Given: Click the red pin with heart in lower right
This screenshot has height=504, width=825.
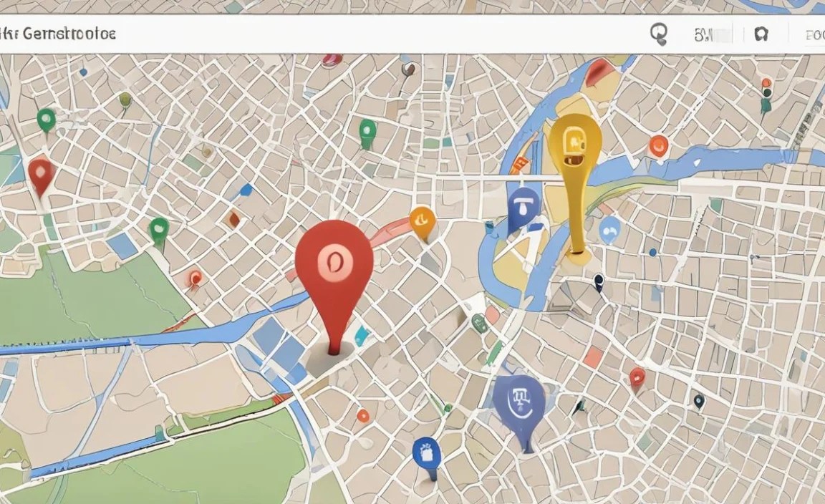Looking at the screenshot, I should [637, 378].
